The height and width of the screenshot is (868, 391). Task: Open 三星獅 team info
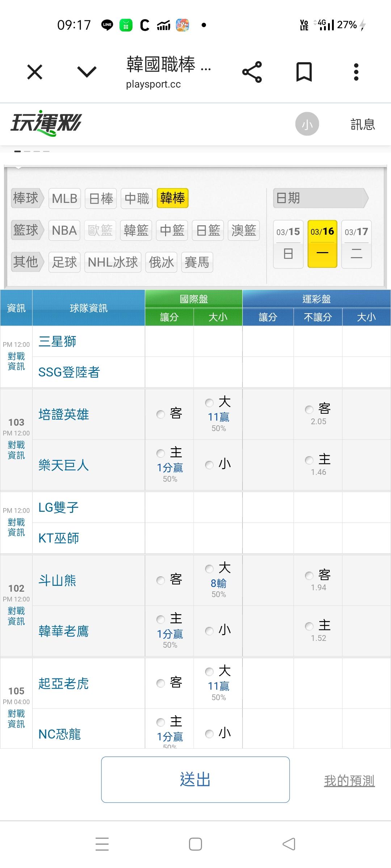coord(57,341)
